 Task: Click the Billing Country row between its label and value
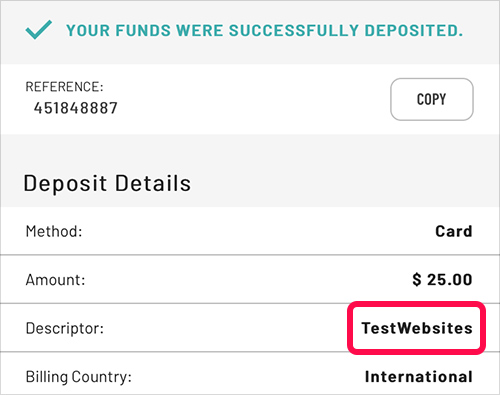click(x=248, y=377)
